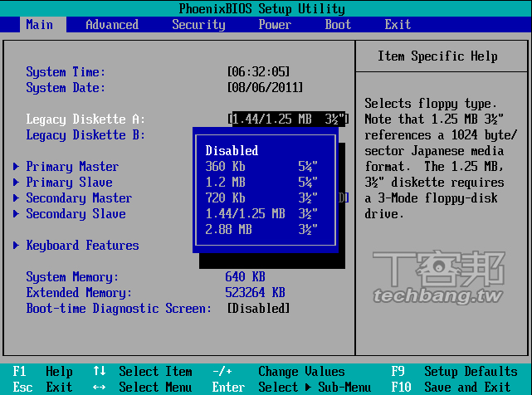
Task: Pick the 1.2 MB 5¼" option
Action: coord(261,183)
